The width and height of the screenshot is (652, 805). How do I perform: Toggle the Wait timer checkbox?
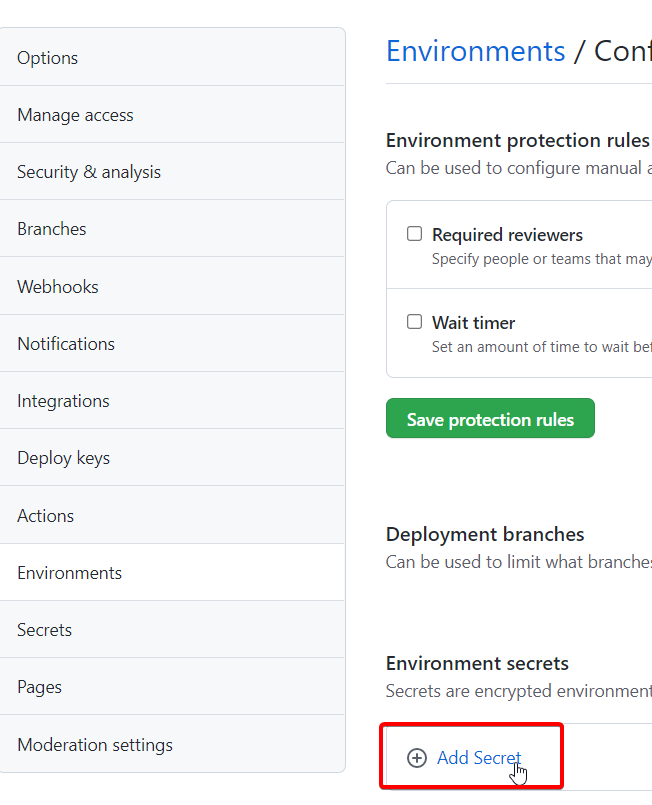pos(414,322)
